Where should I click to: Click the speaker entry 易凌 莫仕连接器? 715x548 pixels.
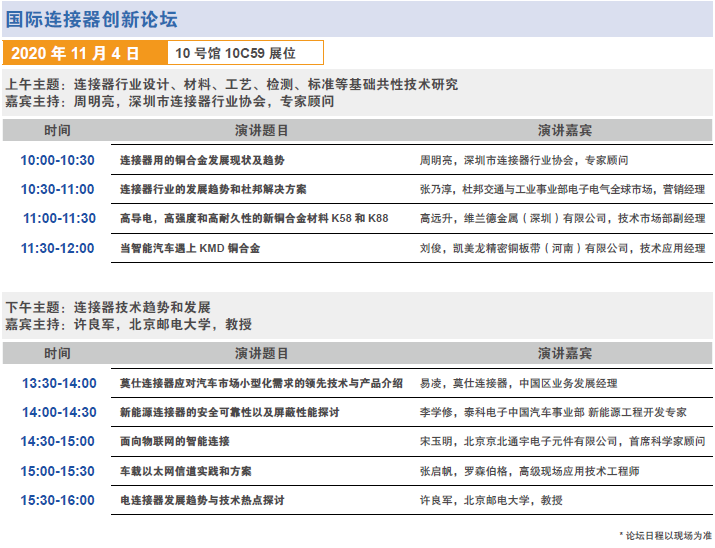(518, 383)
